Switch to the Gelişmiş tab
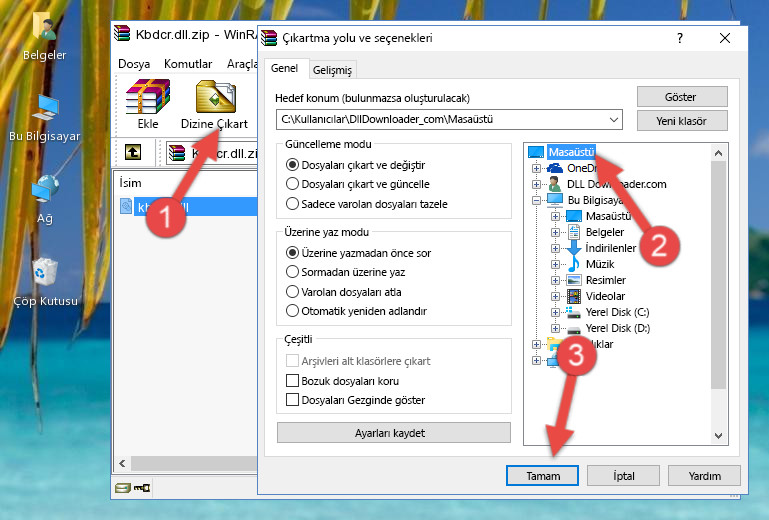This screenshot has width=769, height=520. 332,70
